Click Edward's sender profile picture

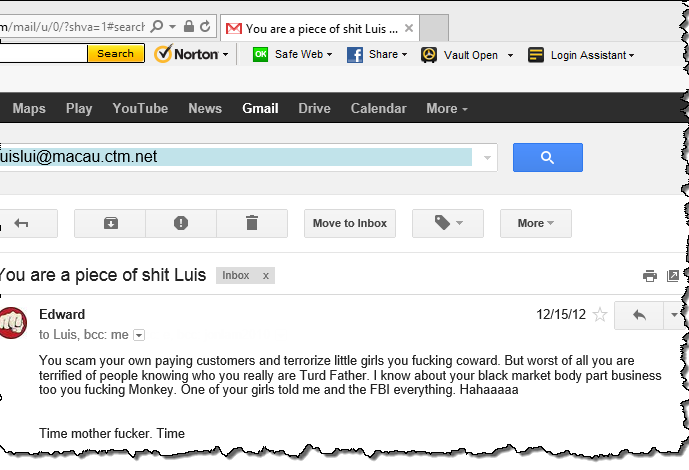12,324
